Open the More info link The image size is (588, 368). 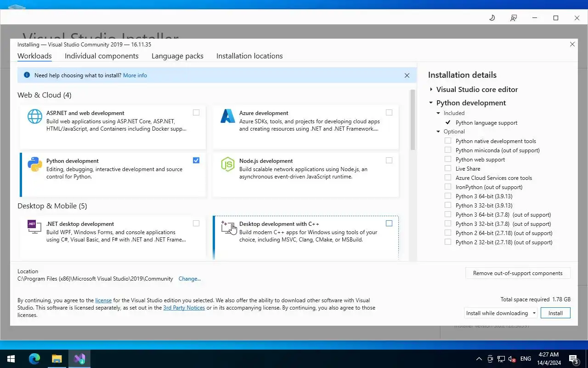point(135,75)
